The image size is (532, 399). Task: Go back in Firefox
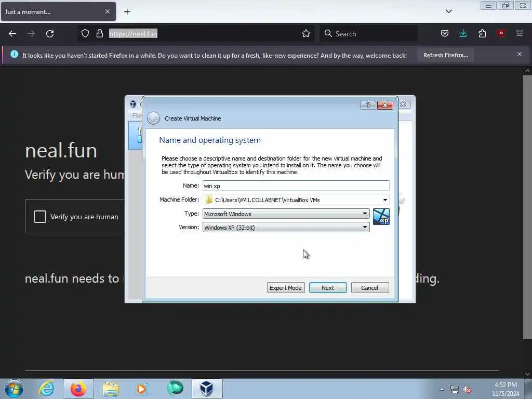(x=12, y=34)
